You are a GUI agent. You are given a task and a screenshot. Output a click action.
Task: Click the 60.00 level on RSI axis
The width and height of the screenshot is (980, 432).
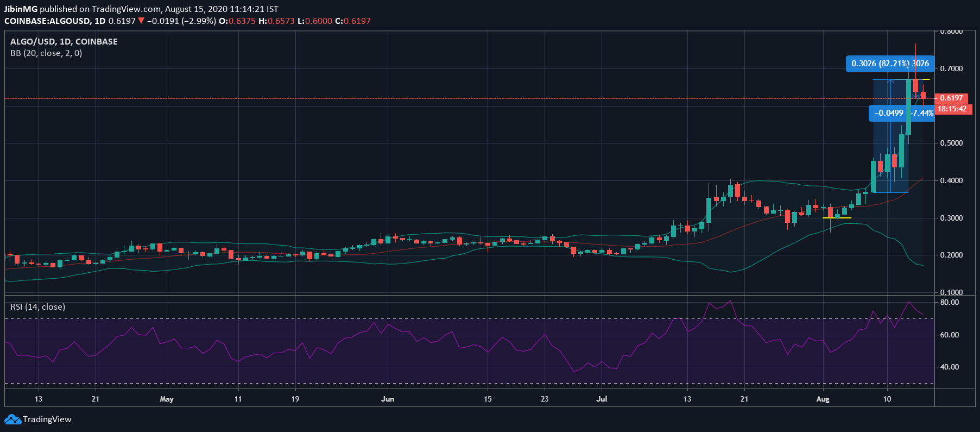coord(950,335)
